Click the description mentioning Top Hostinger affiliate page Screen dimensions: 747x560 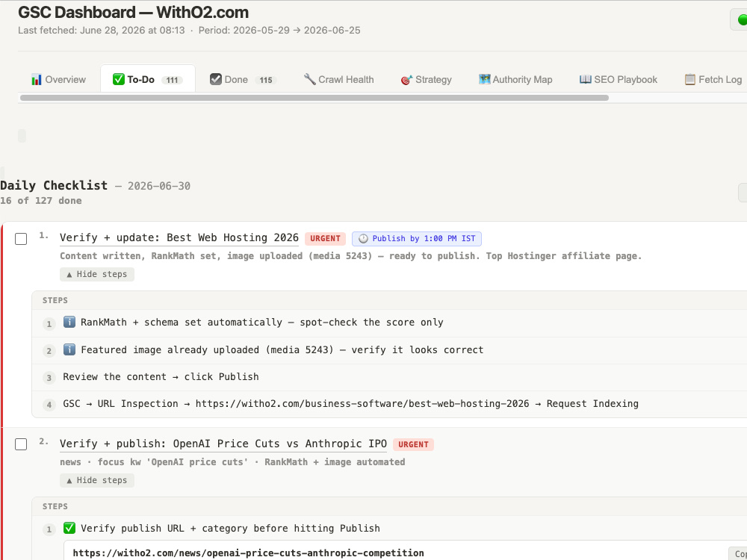[x=350, y=256]
